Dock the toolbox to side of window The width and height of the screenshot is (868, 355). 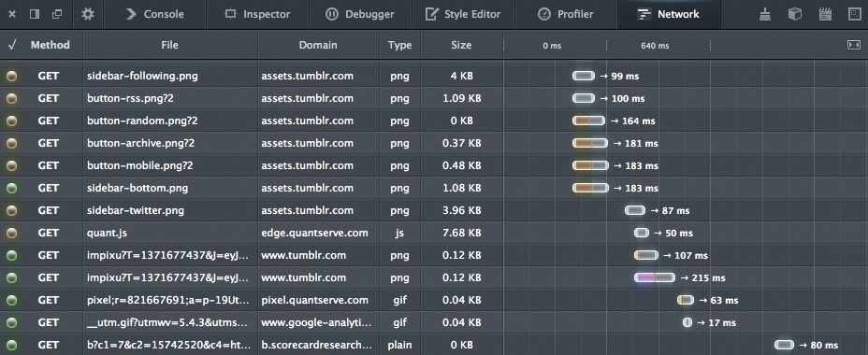[35, 14]
